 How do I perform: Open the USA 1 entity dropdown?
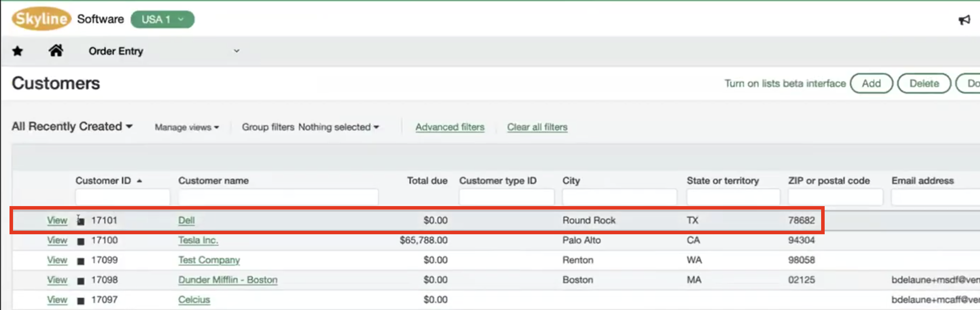click(x=162, y=19)
